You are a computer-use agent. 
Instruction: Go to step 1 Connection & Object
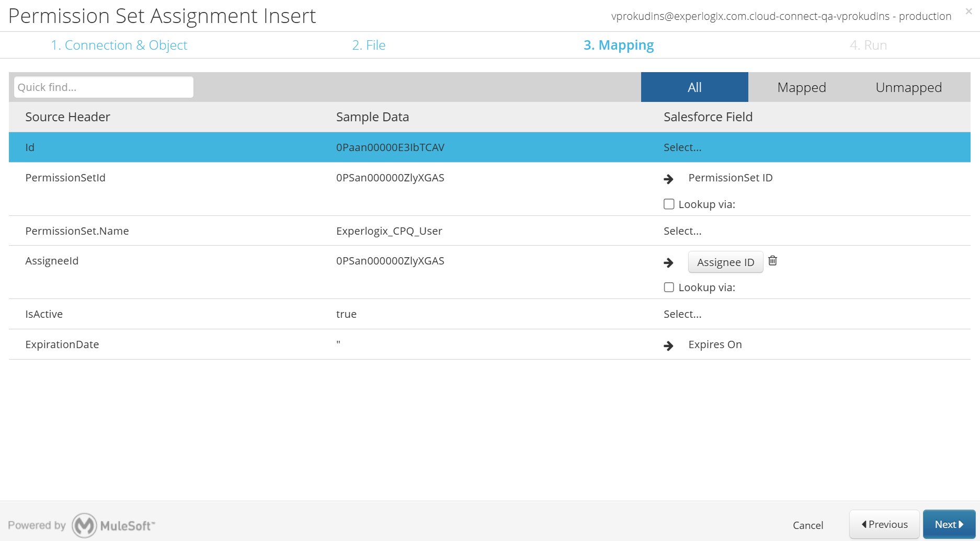pyautogui.click(x=119, y=45)
